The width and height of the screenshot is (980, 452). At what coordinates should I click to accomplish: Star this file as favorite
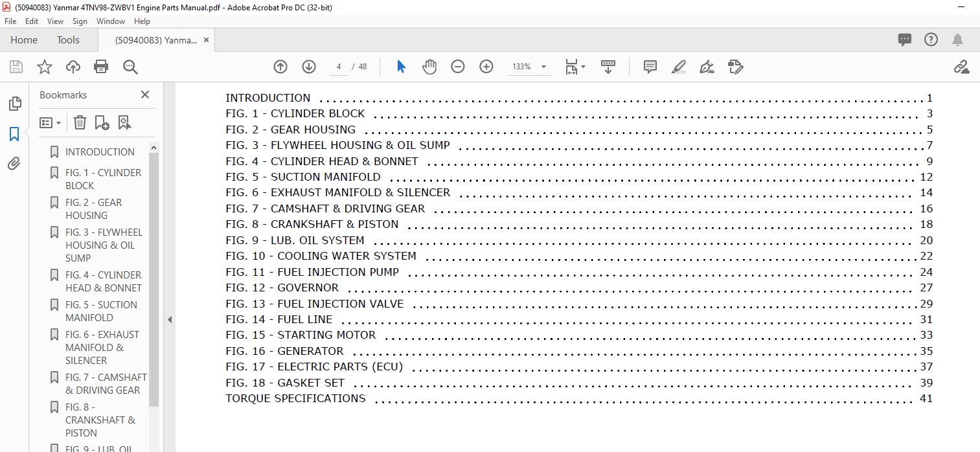pyautogui.click(x=44, y=67)
